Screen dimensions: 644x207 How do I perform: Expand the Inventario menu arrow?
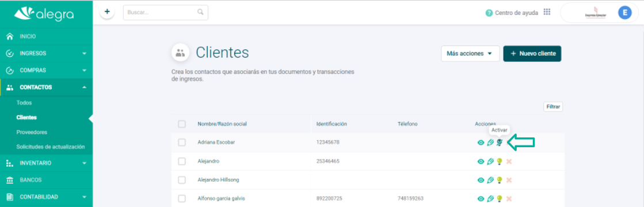pos(84,163)
